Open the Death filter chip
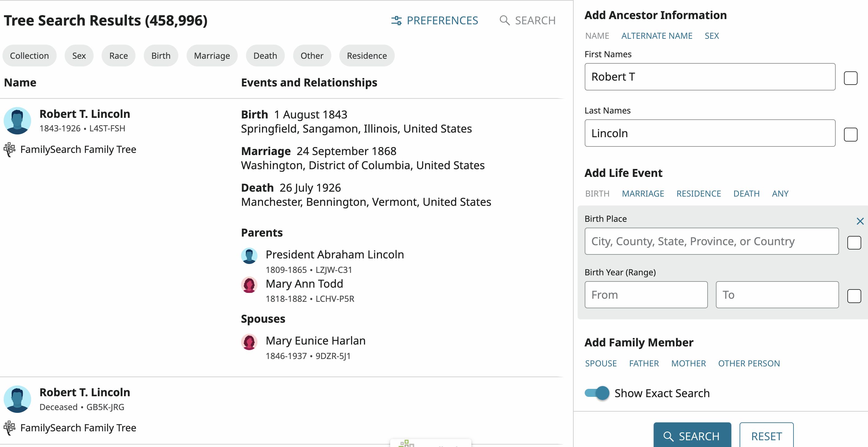This screenshot has width=868, height=447. click(265, 56)
